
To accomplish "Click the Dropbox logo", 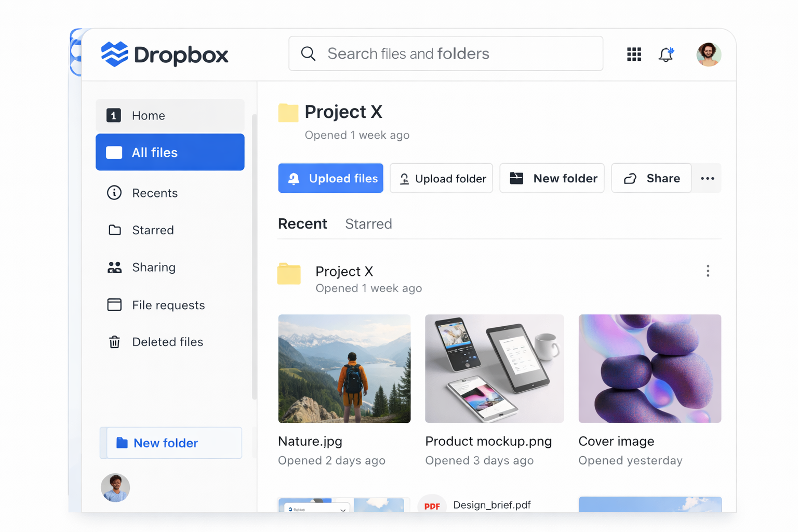I will tap(165, 55).
